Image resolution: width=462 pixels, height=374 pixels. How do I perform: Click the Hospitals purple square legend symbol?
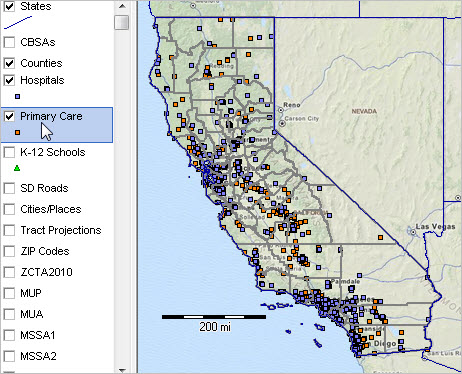18,97
